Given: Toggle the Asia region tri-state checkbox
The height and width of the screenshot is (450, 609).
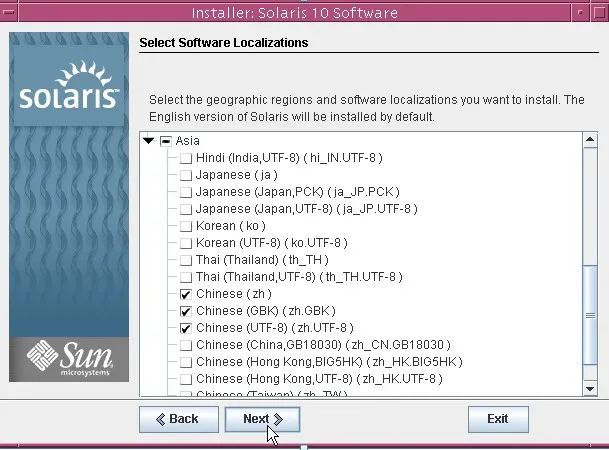Looking at the screenshot, I should [166, 141].
